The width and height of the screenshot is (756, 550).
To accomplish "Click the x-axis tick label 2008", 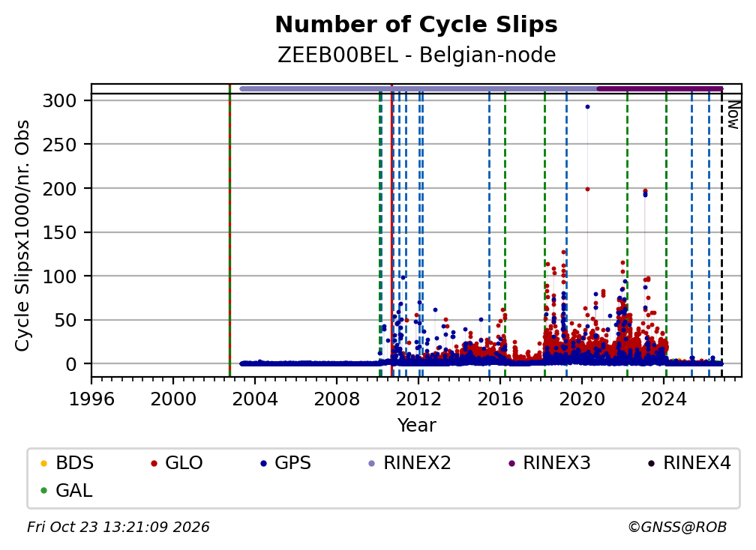I will [x=337, y=399].
